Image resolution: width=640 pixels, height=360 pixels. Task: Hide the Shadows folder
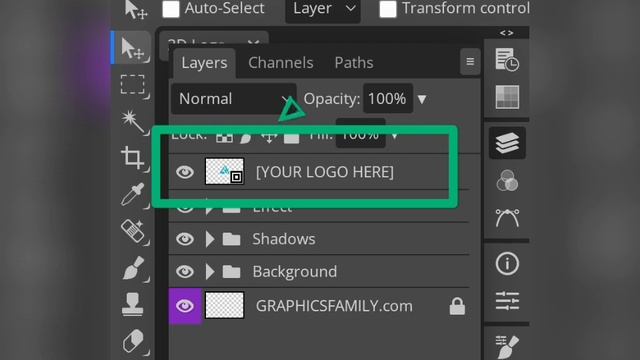(185, 239)
